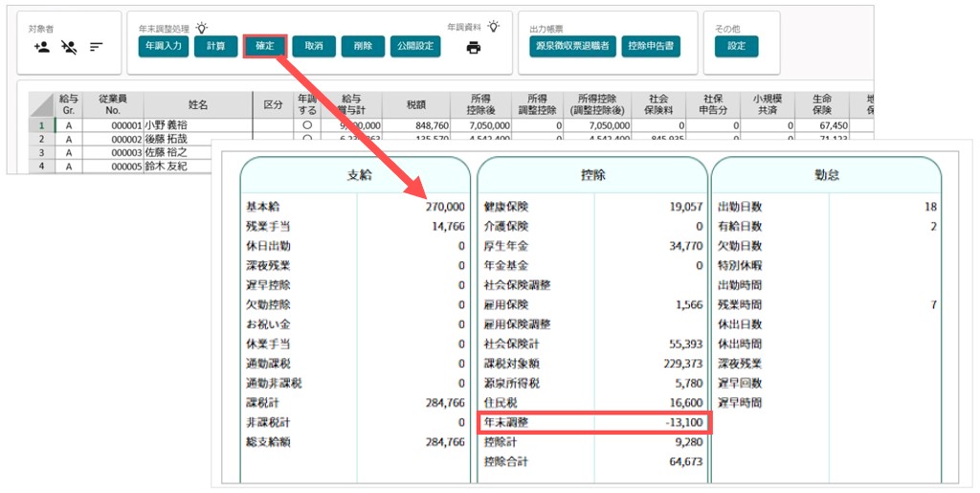This screenshot has width=980, height=493.
Task: Click the 源泉徴収票退職者 button
Action: 572,46
